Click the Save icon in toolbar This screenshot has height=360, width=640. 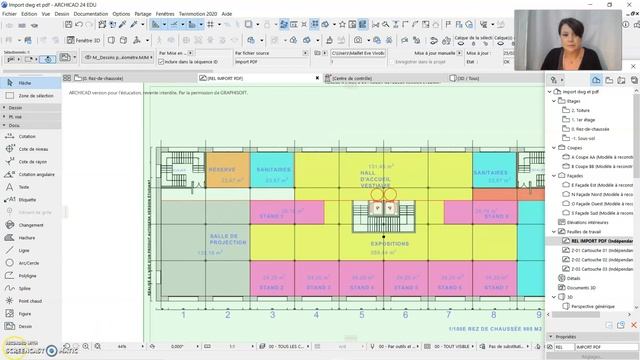tap(69, 25)
